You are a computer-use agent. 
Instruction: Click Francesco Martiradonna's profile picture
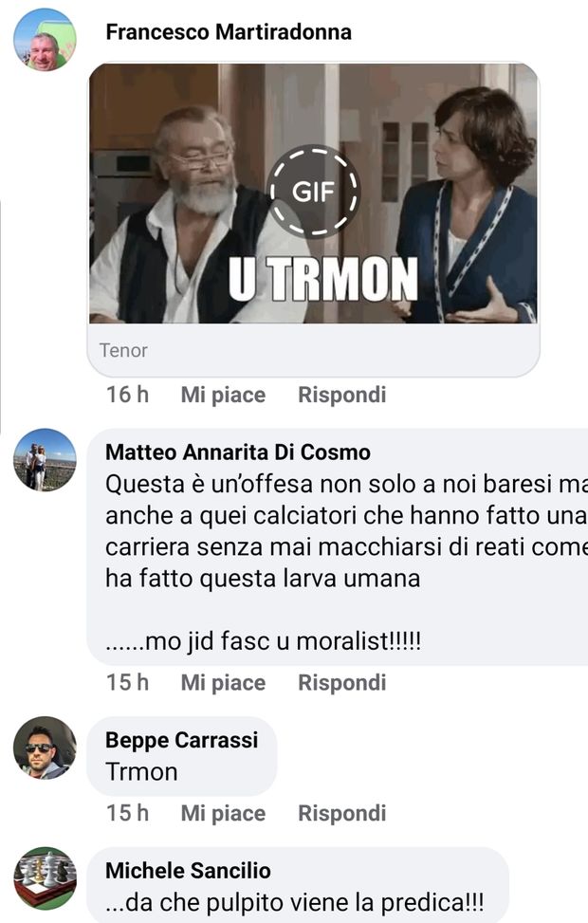click(45, 35)
